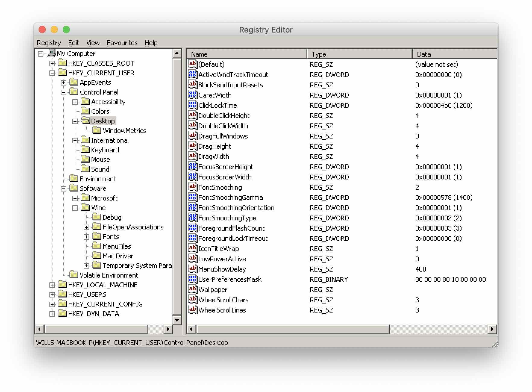Click the DWORD icon beside CaretWidth

[193, 95]
